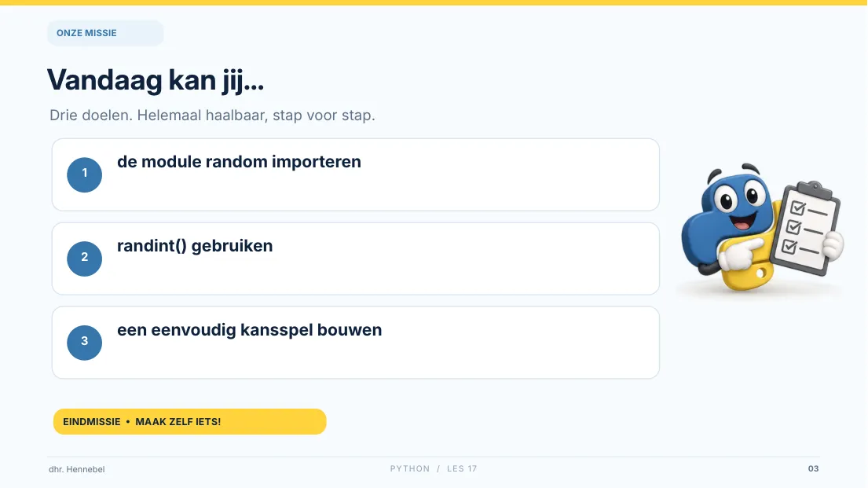Click the number 3 circle badge
868x488 pixels.
[x=85, y=343]
